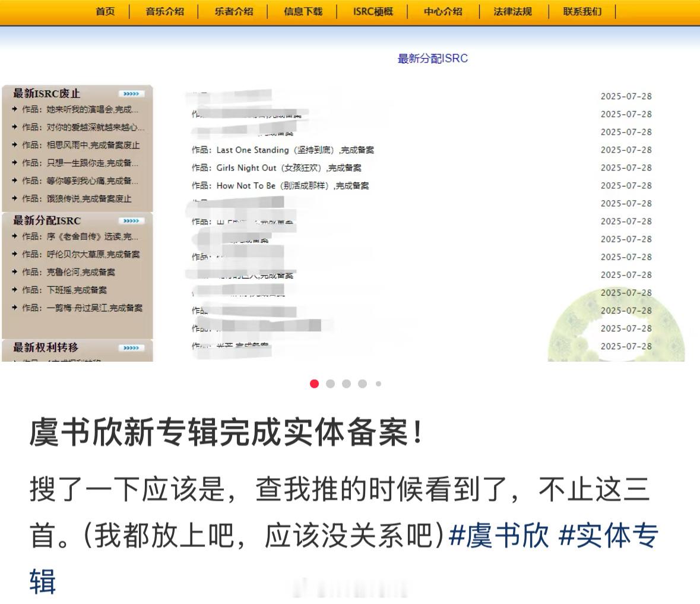Viewport: 700px width, 604px height.
Task: Click the more arrows beside 最新ISRC废止
Action: point(131,94)
